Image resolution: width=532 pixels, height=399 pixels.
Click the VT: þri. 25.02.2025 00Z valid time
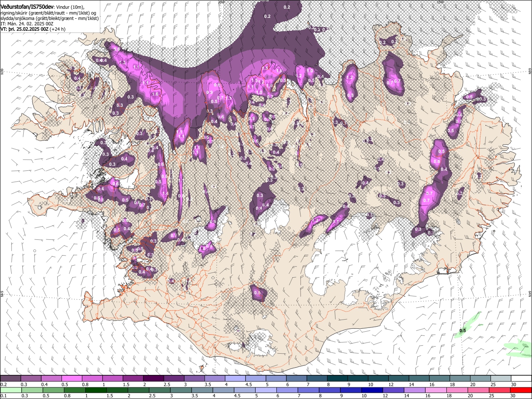click(25, 30)
